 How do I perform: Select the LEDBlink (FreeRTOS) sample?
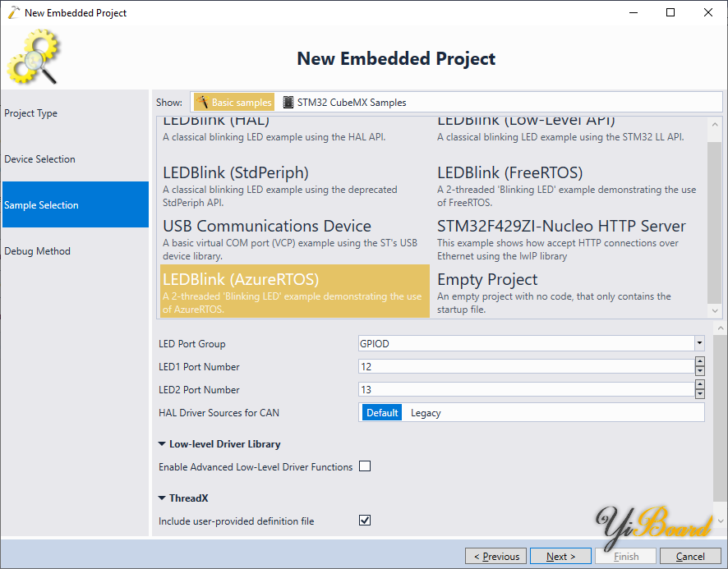point(569,185)
